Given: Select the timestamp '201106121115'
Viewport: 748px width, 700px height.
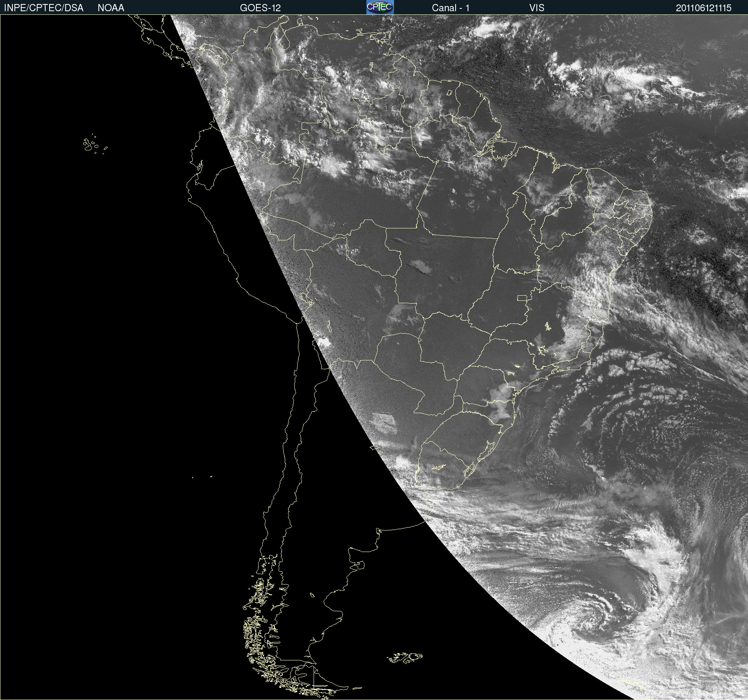Looking at the screenshot, I should pos(704,8).
